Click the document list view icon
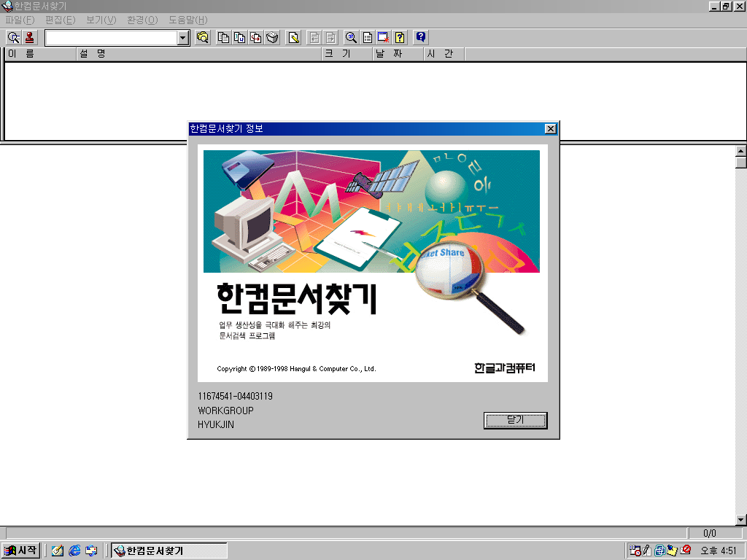The image size is (747, 560). (368, 38)
